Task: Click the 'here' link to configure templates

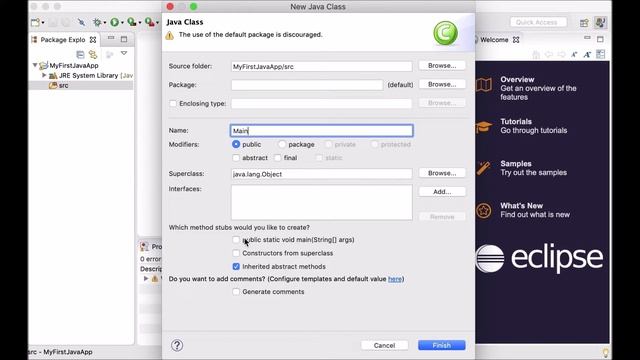Action: [395, 279]
